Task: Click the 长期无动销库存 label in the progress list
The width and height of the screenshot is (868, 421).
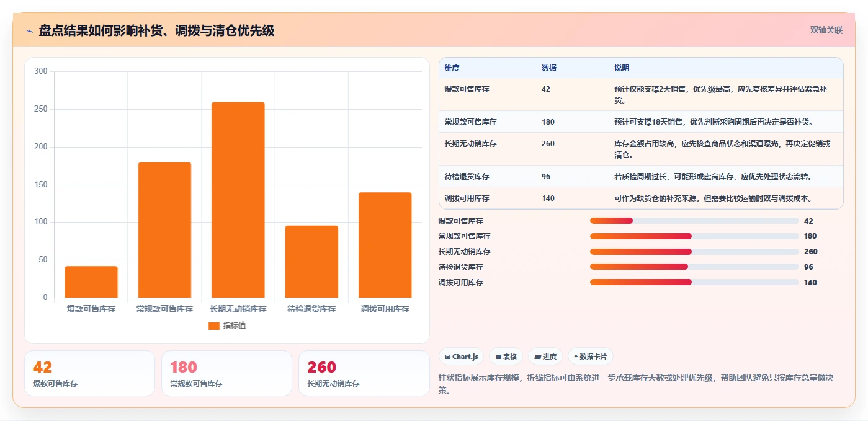Action: point(464,252)
